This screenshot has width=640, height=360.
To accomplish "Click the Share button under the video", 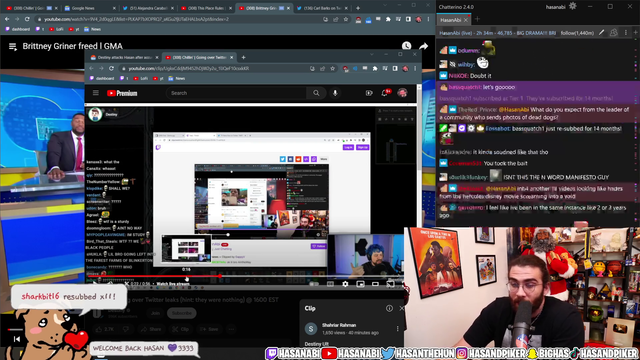I will click(x=151, y=329).
